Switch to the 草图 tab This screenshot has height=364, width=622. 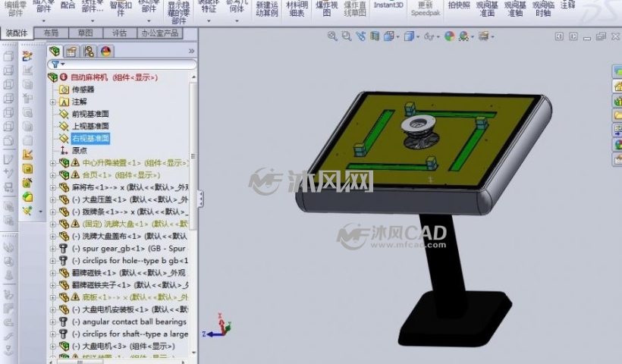coord(85,33)
